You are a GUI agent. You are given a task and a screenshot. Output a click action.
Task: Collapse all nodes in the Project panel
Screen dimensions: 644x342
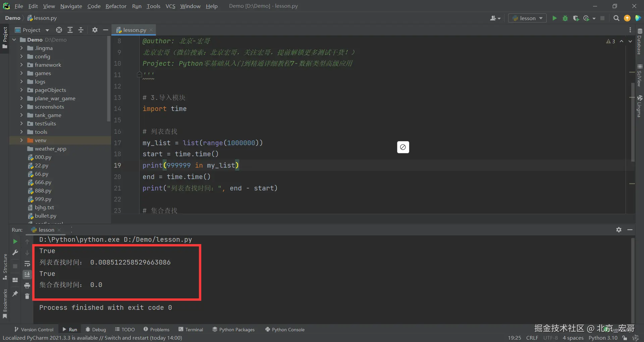[81, 30]
